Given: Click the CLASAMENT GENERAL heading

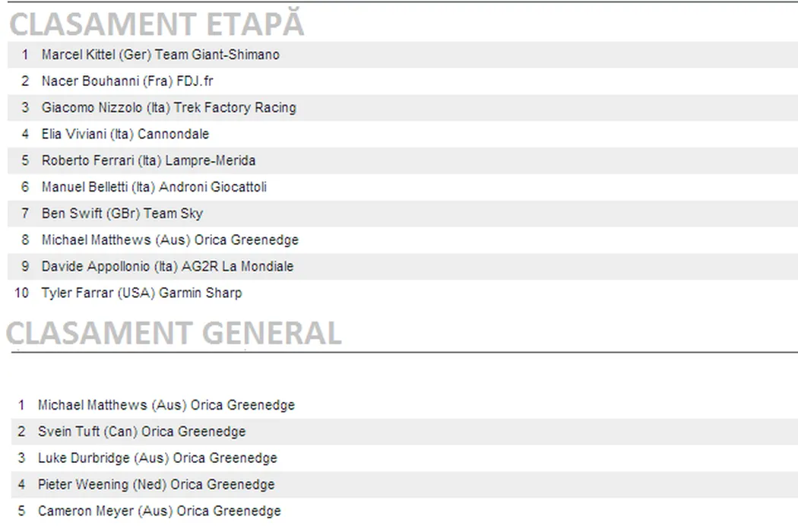Looking at the screenshot, I should [x=173, y=333].
